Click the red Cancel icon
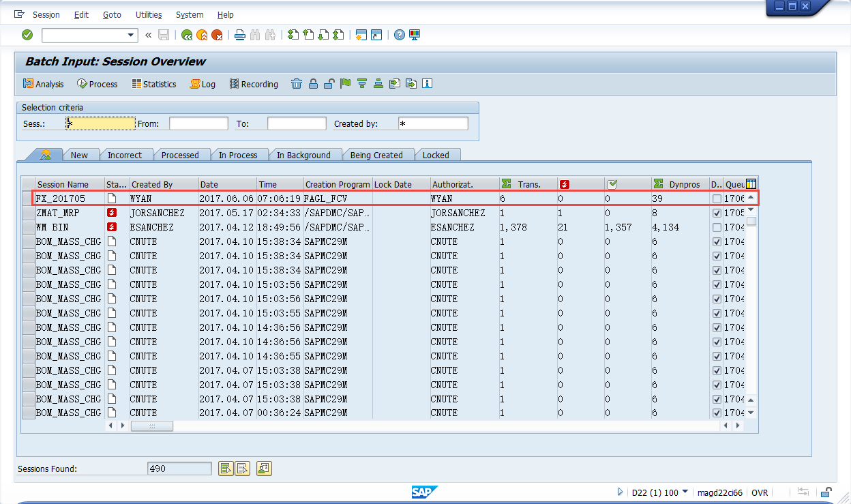Image resolution: width=851 pixels, height=504 pixels. pyautogui.click(x=217, y=35)
